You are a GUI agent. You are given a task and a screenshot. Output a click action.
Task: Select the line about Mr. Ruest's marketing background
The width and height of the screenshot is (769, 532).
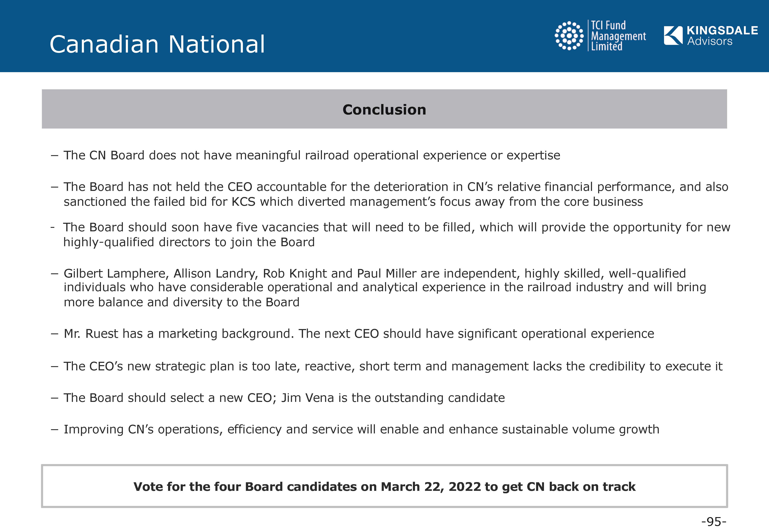(x=359, y=334)
